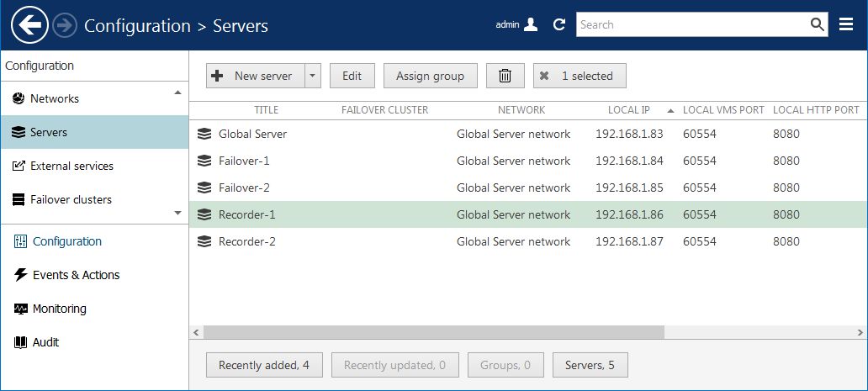Screen dimensions: 868x391
Task: Click the search magnifier icon
Action: (817, 24)
